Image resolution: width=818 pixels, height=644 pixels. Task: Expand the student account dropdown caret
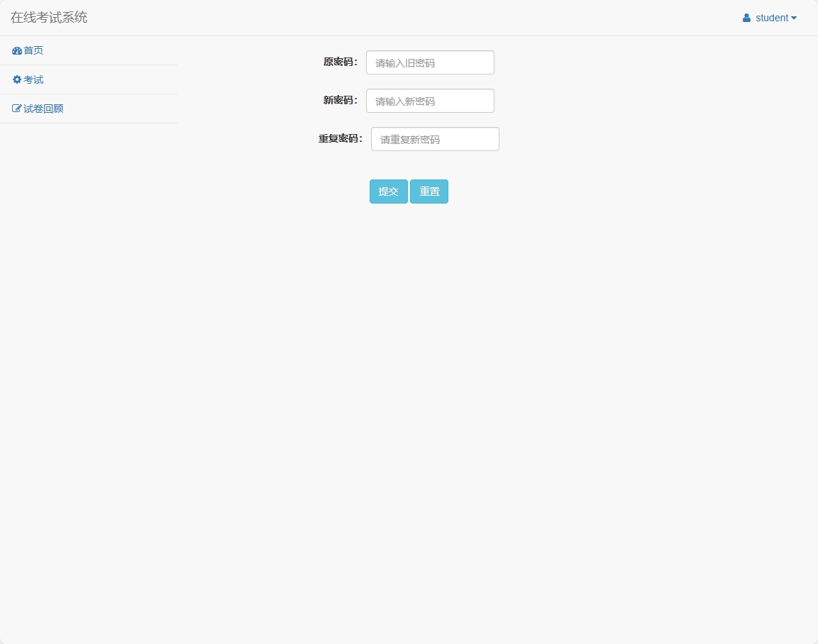click(x=794, y=18)
